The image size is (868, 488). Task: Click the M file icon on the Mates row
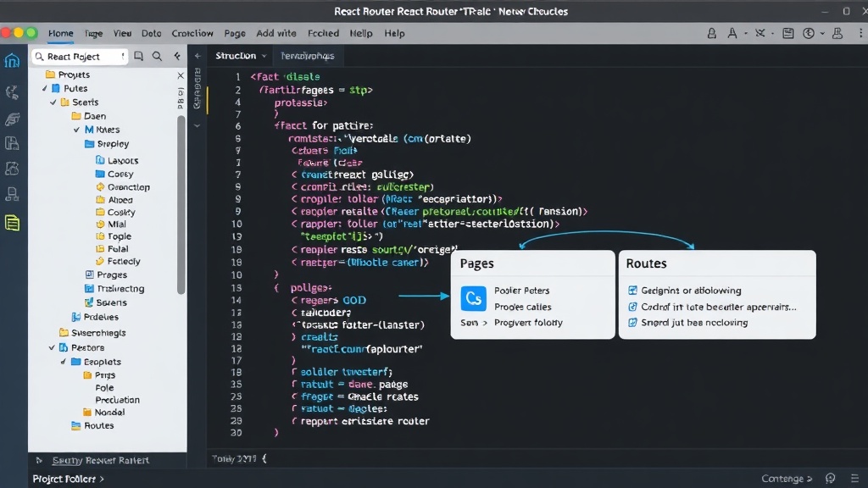pos(88,130)
